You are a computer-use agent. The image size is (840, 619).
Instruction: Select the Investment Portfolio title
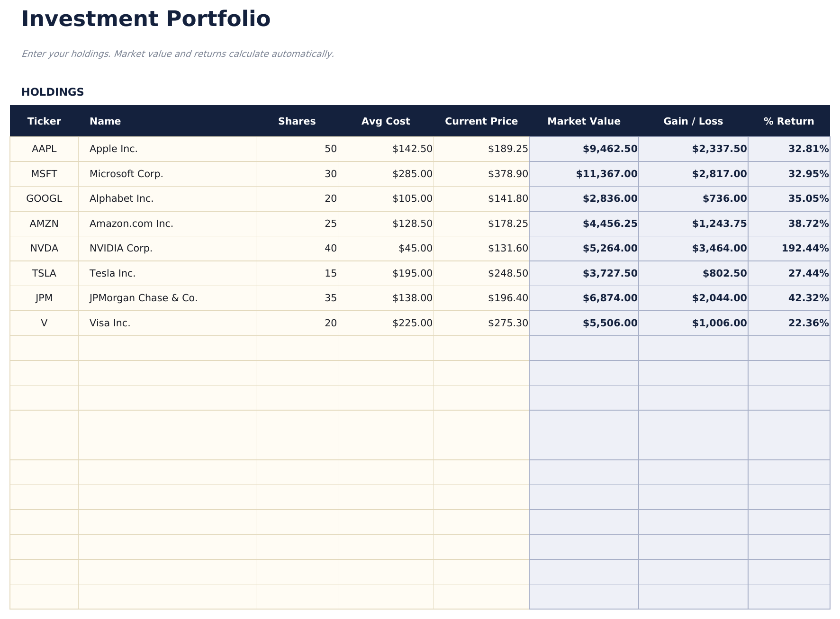146,19
